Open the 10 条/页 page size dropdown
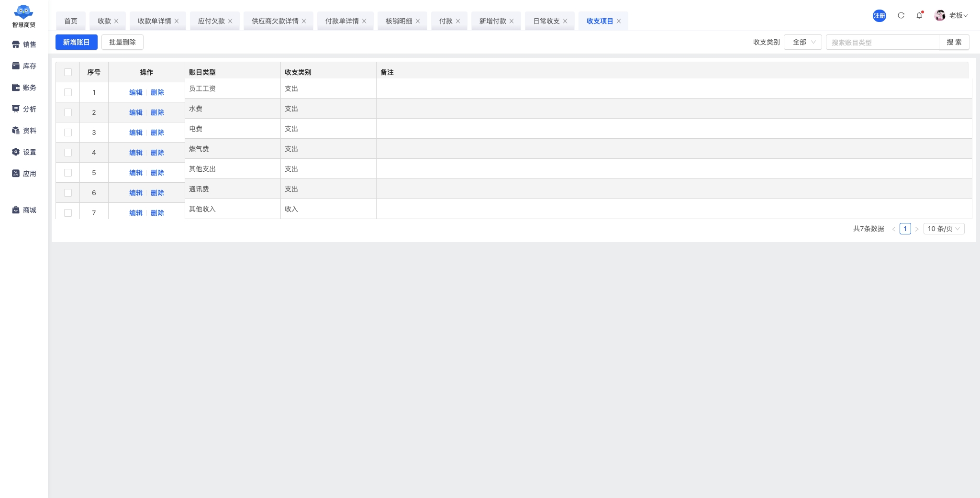The height and width of the screenshot is (498, 980). pos(944,229)
